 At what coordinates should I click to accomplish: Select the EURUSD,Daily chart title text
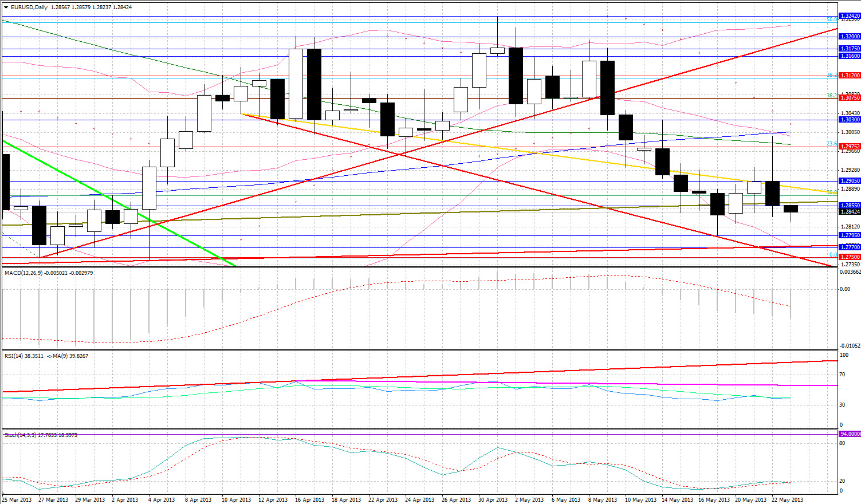coord(29,7)
